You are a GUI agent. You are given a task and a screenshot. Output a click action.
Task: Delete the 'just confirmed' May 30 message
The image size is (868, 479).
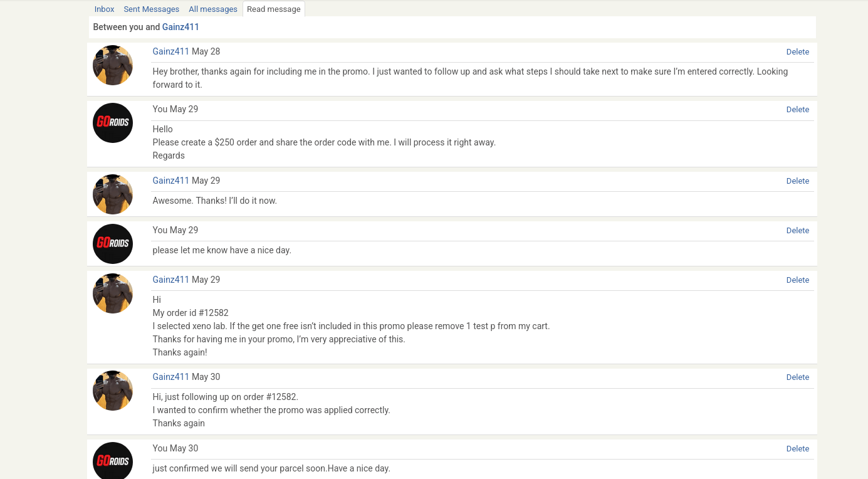798,449
